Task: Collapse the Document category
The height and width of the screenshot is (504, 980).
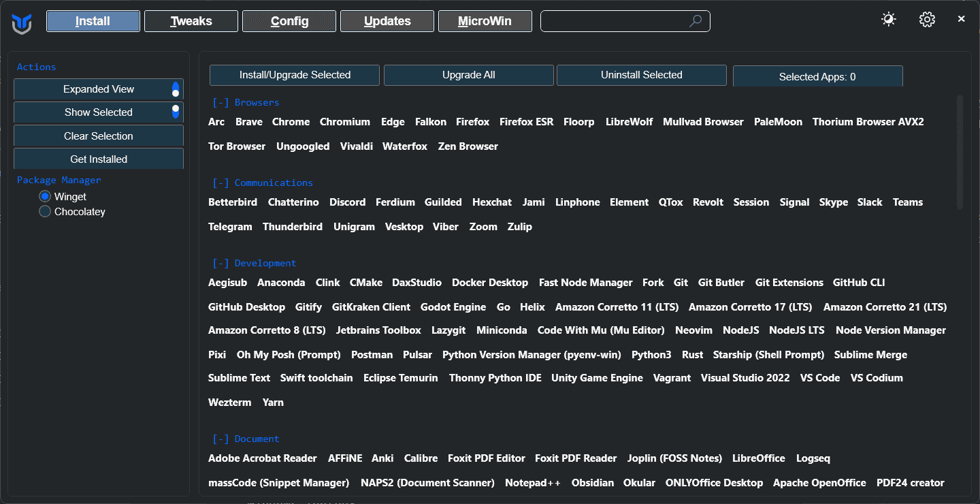Action: coord(220,439)
